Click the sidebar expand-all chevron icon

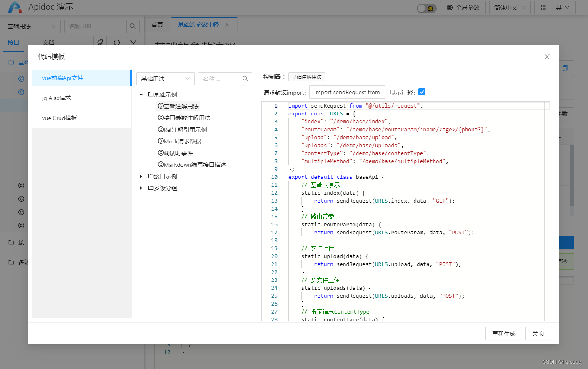[x=133, y=42]
